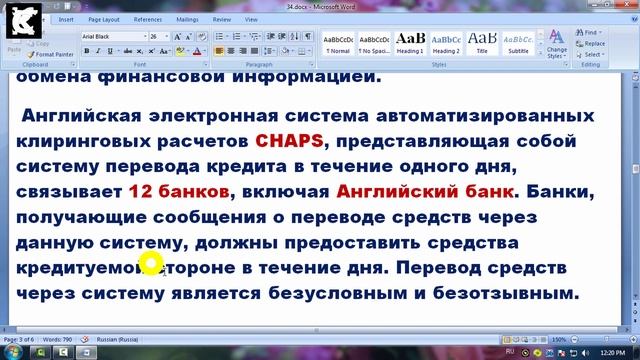Switch to the Page Layout tab
Viewport: 640px width, 360px height.
tap(104, 20)
